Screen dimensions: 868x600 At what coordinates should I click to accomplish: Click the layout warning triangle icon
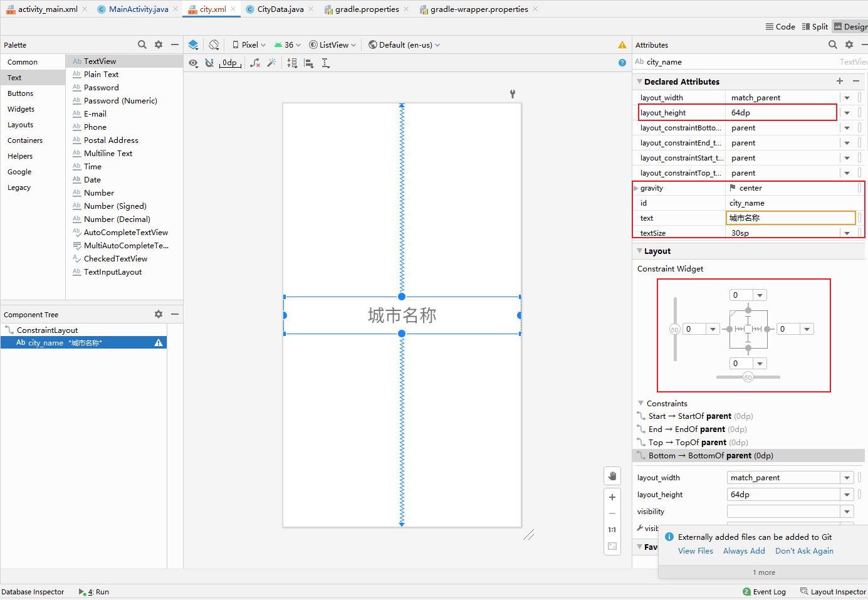pos(622,45)
